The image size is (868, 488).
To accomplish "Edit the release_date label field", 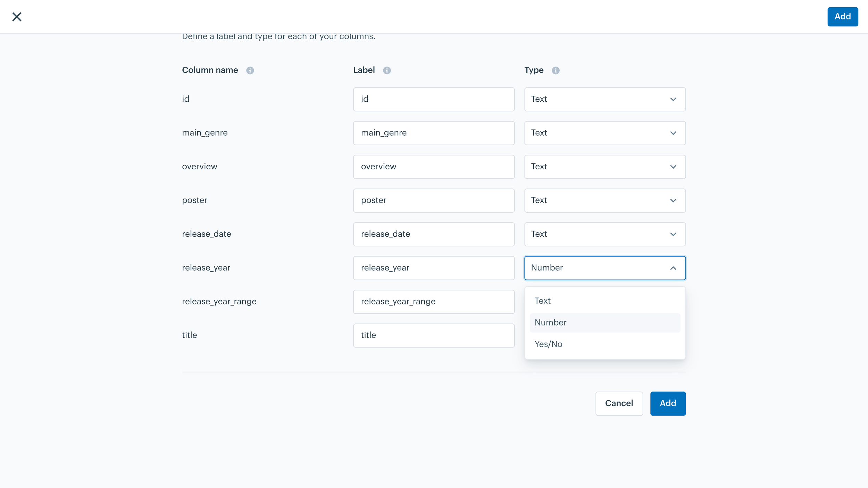I will (x=434, y=234).
